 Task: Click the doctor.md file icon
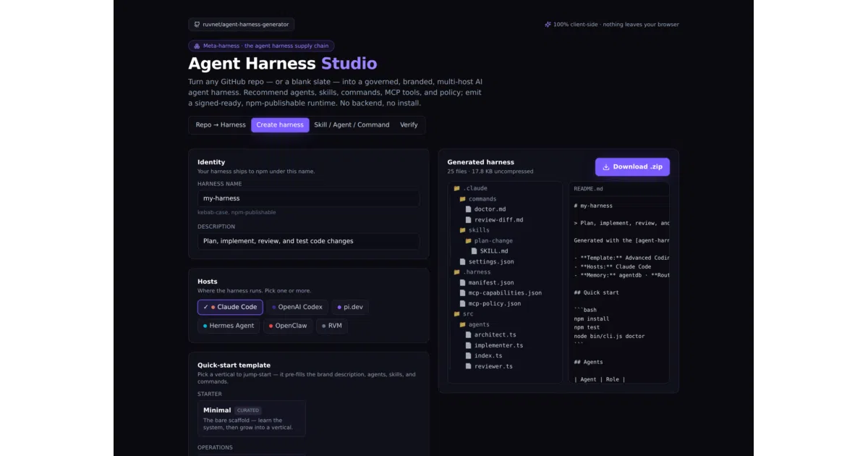pyautogui.click(x=468, y=209)
